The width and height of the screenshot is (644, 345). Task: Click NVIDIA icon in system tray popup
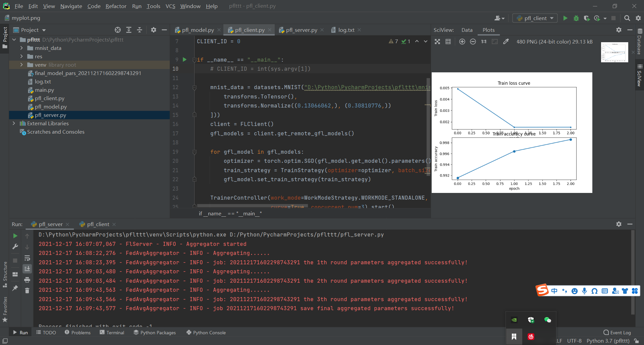[514, 320]
